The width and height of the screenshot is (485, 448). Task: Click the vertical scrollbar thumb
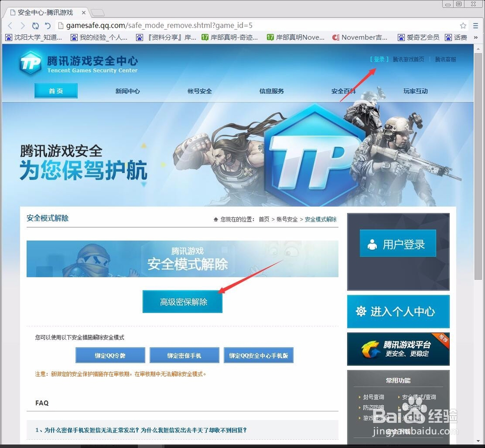click(478, 166)
